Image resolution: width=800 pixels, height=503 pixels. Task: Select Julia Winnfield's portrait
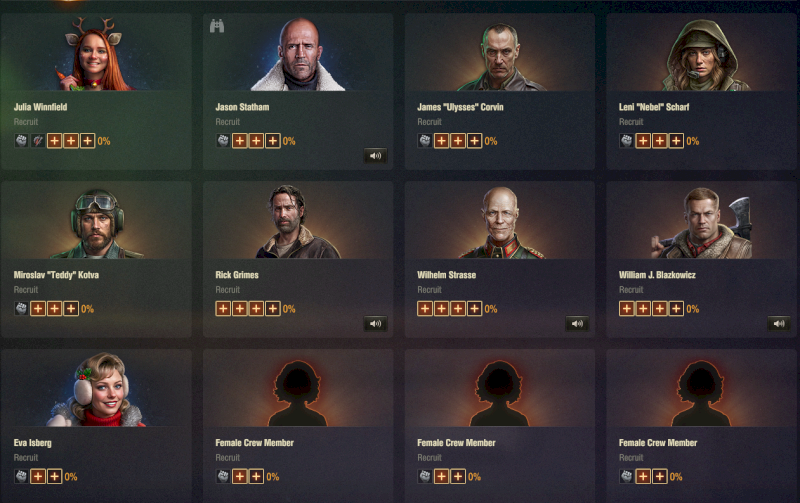[94, 54]
